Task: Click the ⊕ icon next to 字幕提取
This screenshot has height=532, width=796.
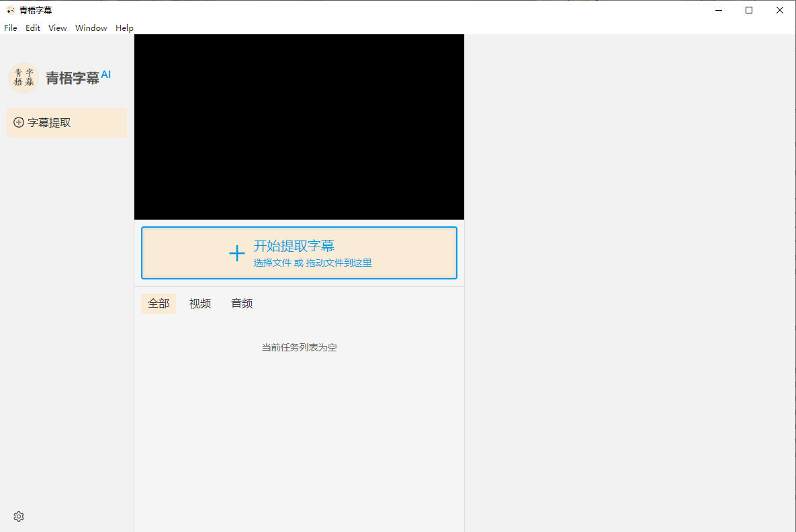Action: 17,123
